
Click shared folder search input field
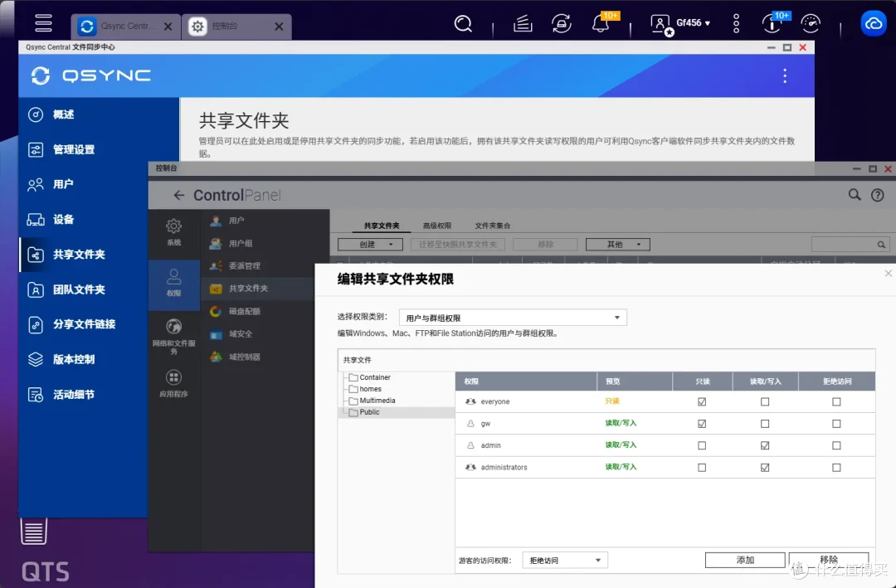pyautogui.click(x=844, y=245)
